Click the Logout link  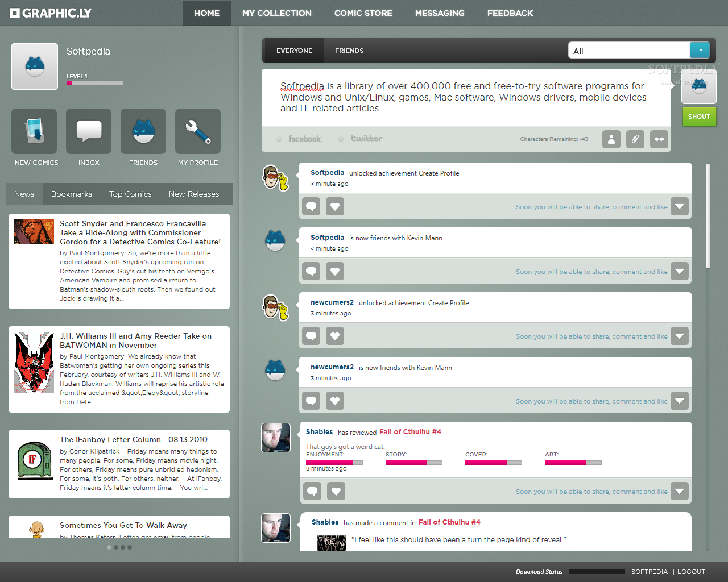pos(691,572)
